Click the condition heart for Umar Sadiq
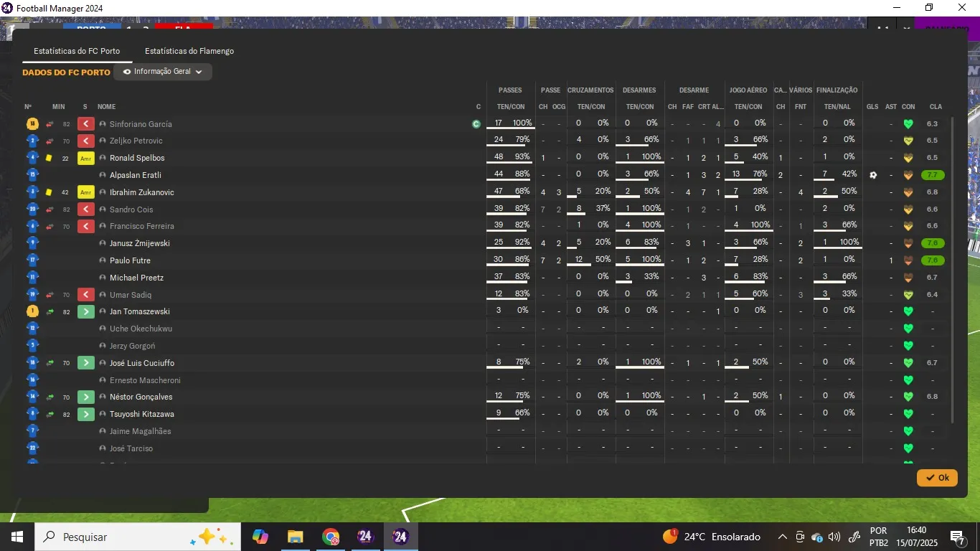 coord(908,295)
